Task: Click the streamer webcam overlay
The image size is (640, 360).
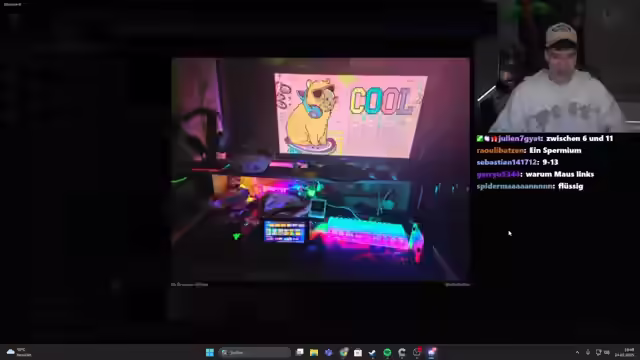Action: [557, 67]
